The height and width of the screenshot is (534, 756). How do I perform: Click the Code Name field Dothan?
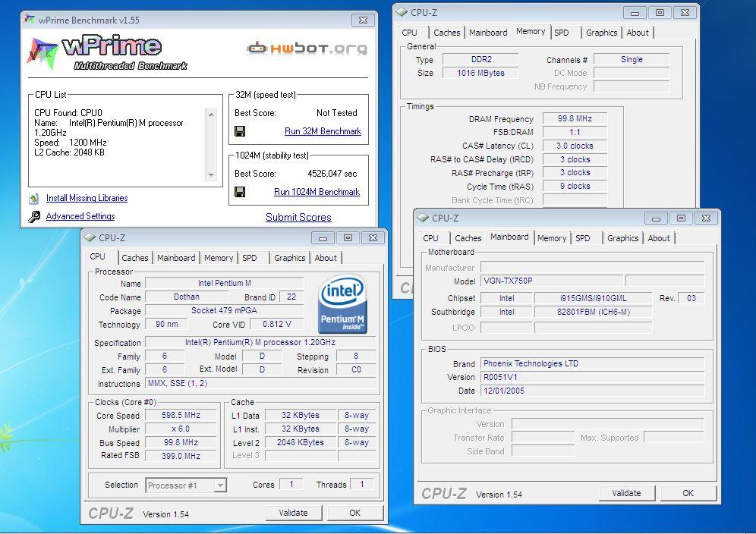pos(187,297)
